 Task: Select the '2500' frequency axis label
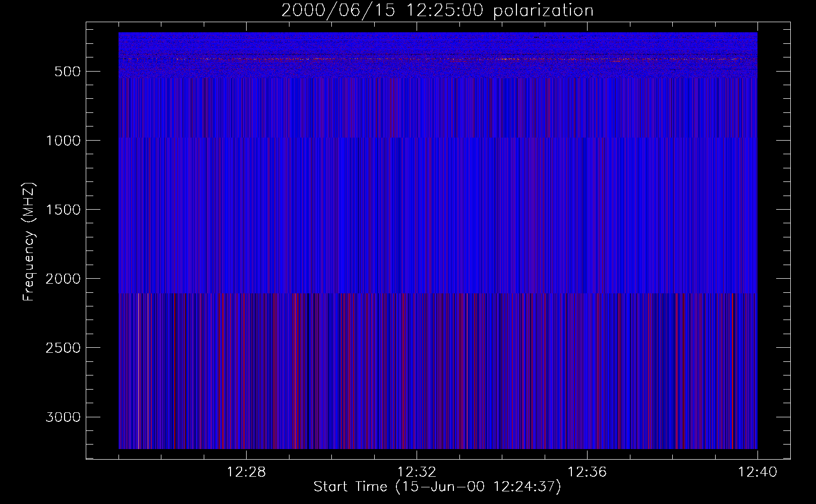pos(63,348)
